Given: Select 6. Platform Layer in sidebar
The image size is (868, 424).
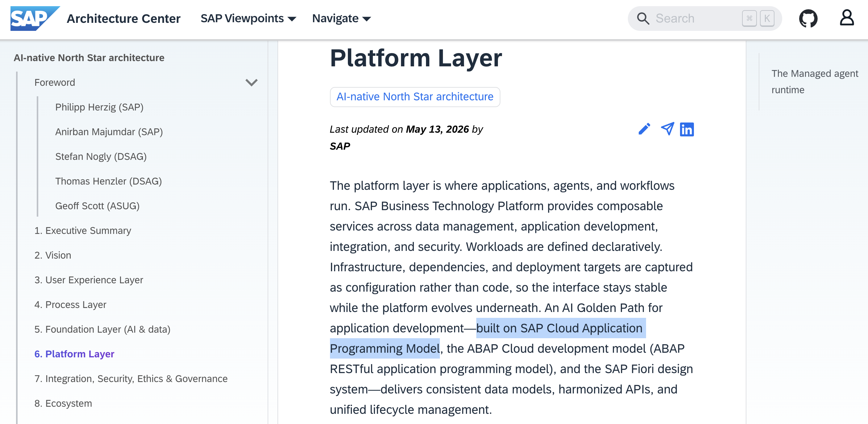Looking at the screenshot, I should tap(74, 354).
